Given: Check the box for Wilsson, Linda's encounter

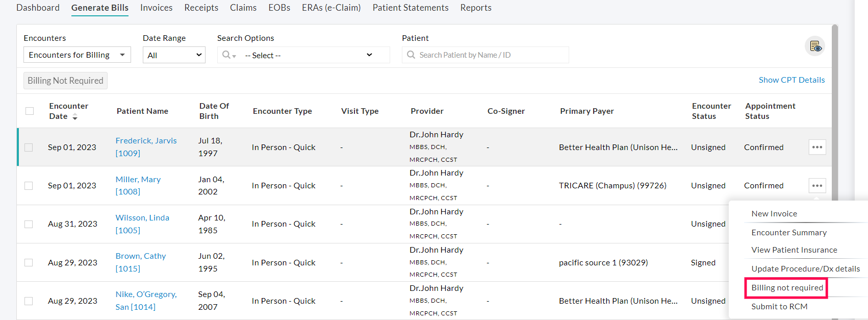Looking at the screenshot, I should tap(29, 224).
